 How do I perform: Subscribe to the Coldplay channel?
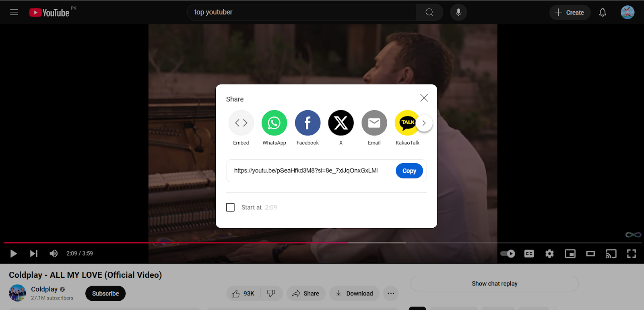coord(105,293)
